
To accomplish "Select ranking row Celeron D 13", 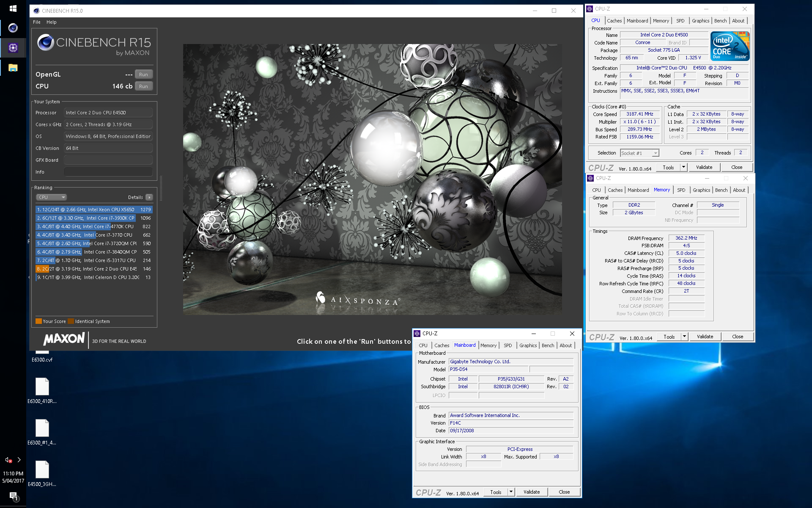I will pyautogui.click(x=94, y=277).
